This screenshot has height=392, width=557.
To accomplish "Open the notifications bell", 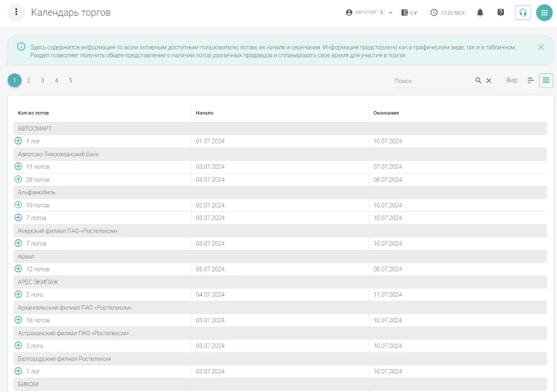I will tap(480, 12).
